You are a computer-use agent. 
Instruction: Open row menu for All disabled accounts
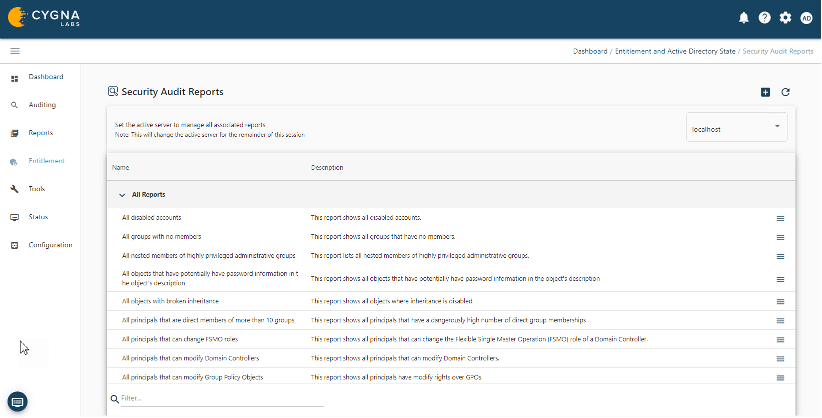pos(780,218)
